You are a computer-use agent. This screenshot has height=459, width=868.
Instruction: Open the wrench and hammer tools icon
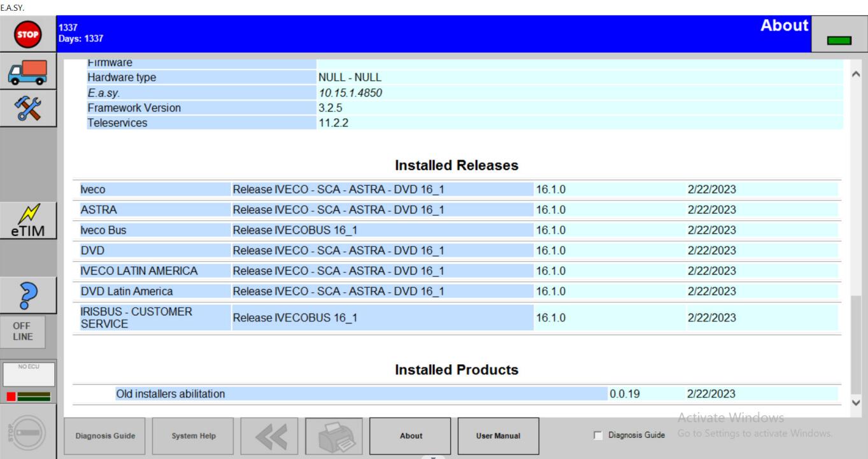(27, 108)
